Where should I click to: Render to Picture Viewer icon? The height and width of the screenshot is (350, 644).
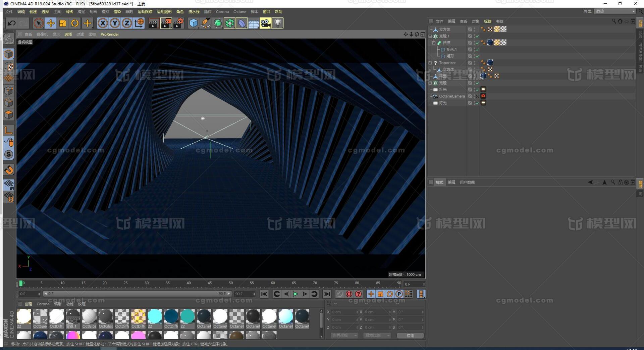pyautogui.click(x=166, y=23)
